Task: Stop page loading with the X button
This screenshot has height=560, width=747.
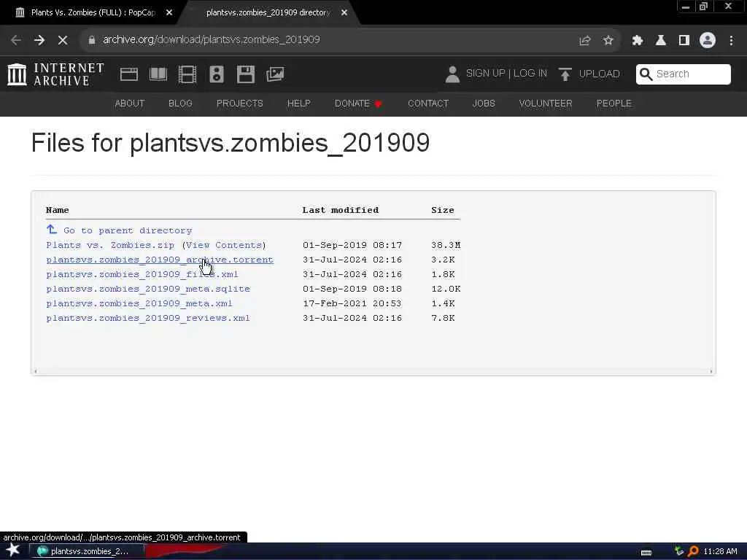Action: tap(63, 40)
